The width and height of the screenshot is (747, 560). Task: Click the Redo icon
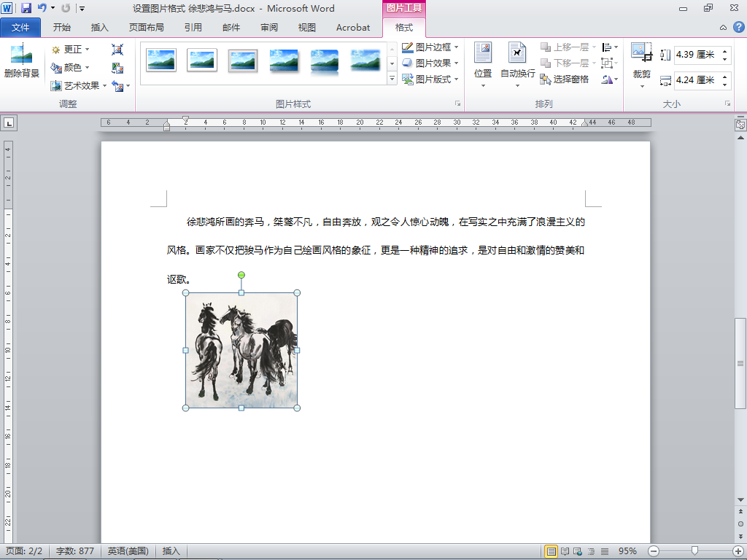tap(66, 8)
